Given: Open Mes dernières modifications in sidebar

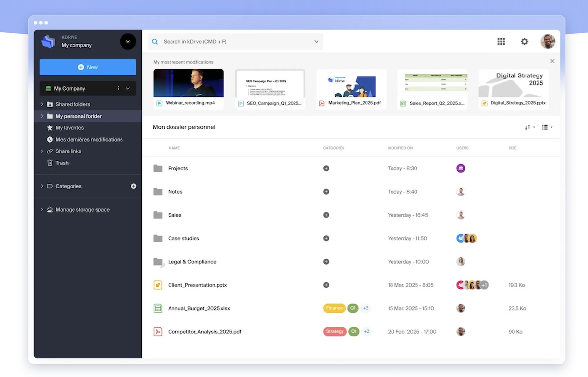Looking at the screenshot, I should click(x=89, y=140).
